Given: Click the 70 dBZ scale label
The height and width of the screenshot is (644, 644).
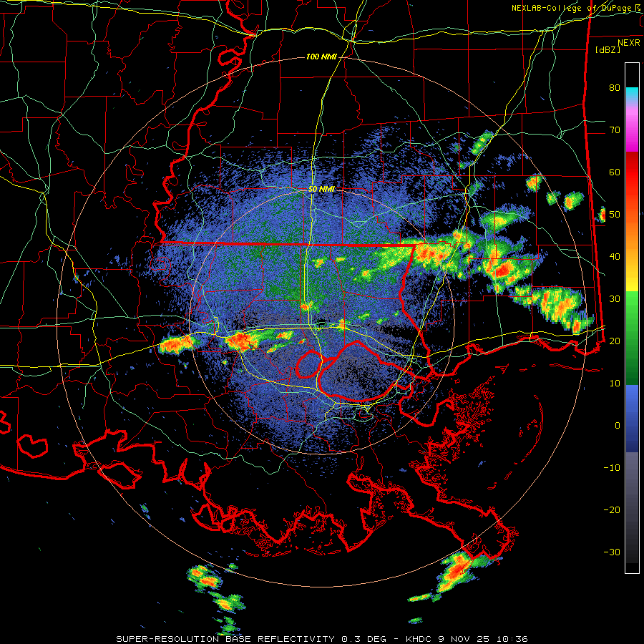Looking at the screenshot, I should click(x=615, y=130).
